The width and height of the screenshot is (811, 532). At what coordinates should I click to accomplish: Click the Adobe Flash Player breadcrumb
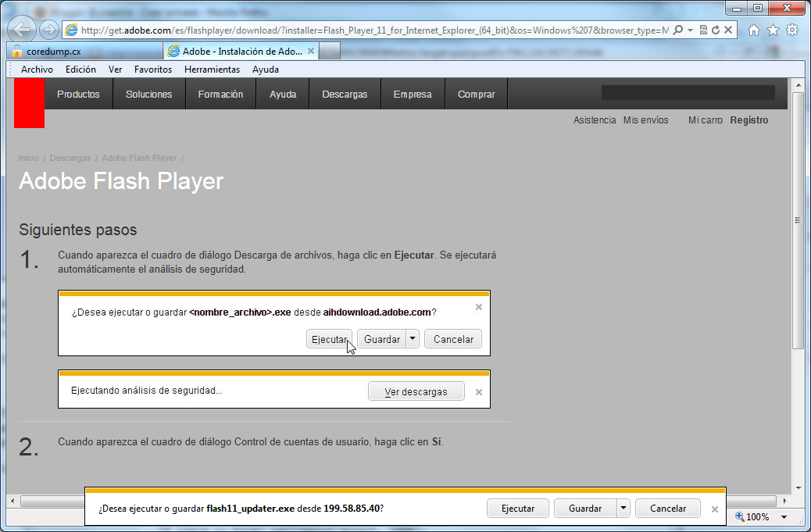[x=139, y=158]
